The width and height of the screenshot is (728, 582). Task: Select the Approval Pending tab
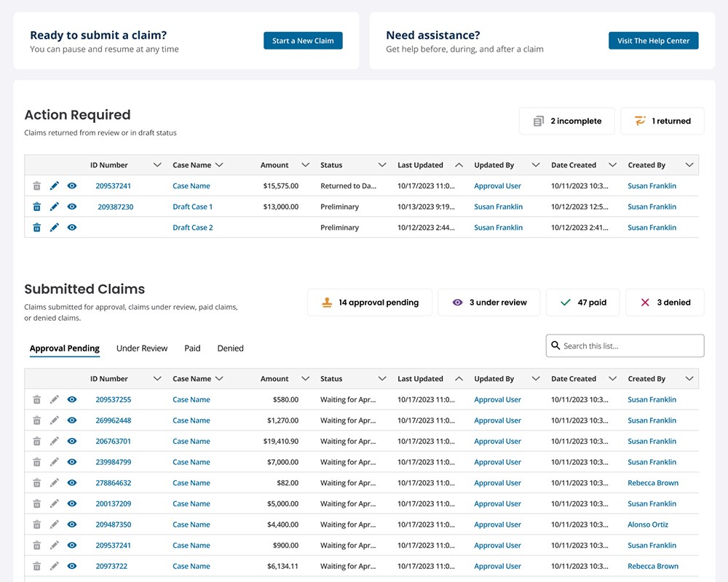click(65, 348)
